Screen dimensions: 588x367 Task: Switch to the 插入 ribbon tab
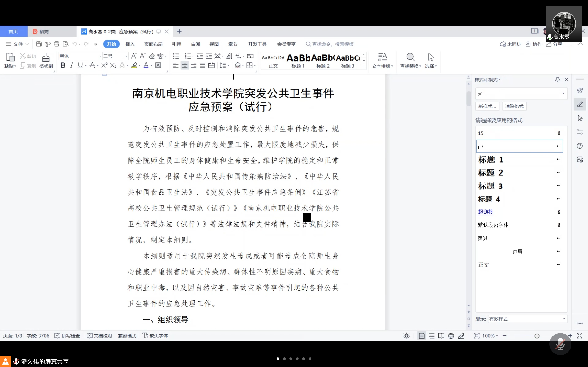click(130, 44)
